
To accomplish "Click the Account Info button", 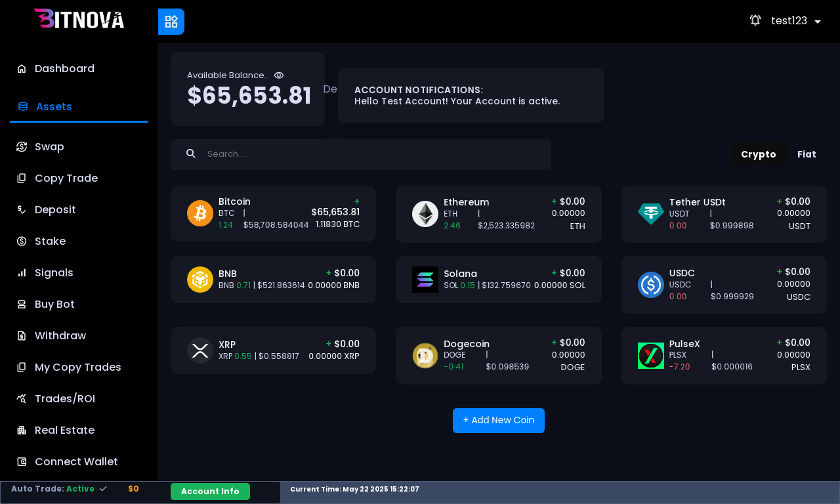I will point(210,492).
